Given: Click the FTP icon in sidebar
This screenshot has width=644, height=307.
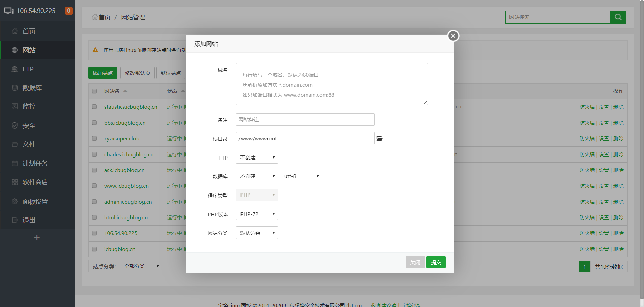Looking at the screenshot, I should [x=15, y=69].
